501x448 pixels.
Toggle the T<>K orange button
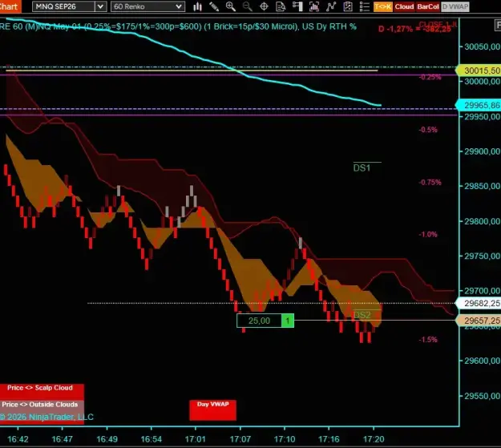383,6
